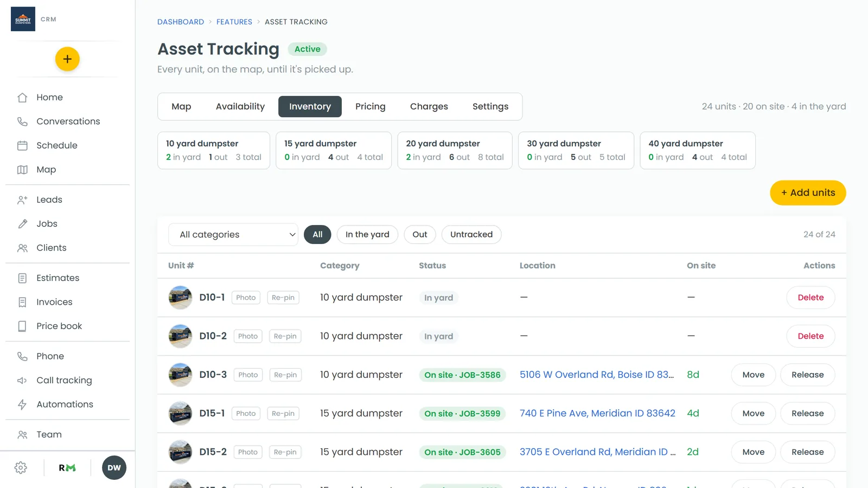Open Invoices in the sidebar
868x488 pixels.
54,302
